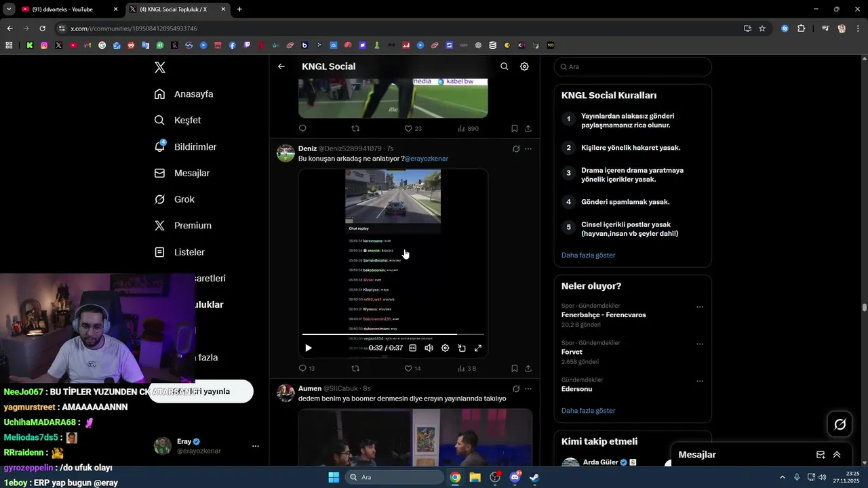Open KNGL Social community settings gear
The width and height of the screenshot is (868, 488).
524,66
